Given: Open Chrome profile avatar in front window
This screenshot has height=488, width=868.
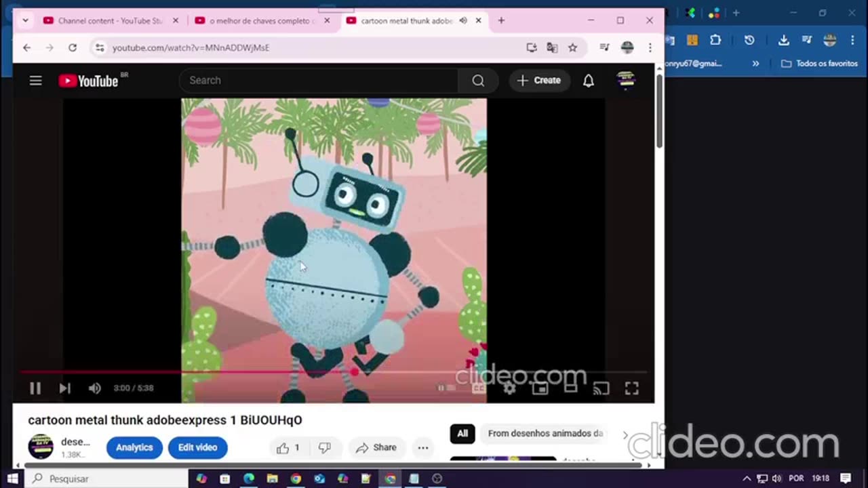Looking at the screenshot, I should (627, 47).
